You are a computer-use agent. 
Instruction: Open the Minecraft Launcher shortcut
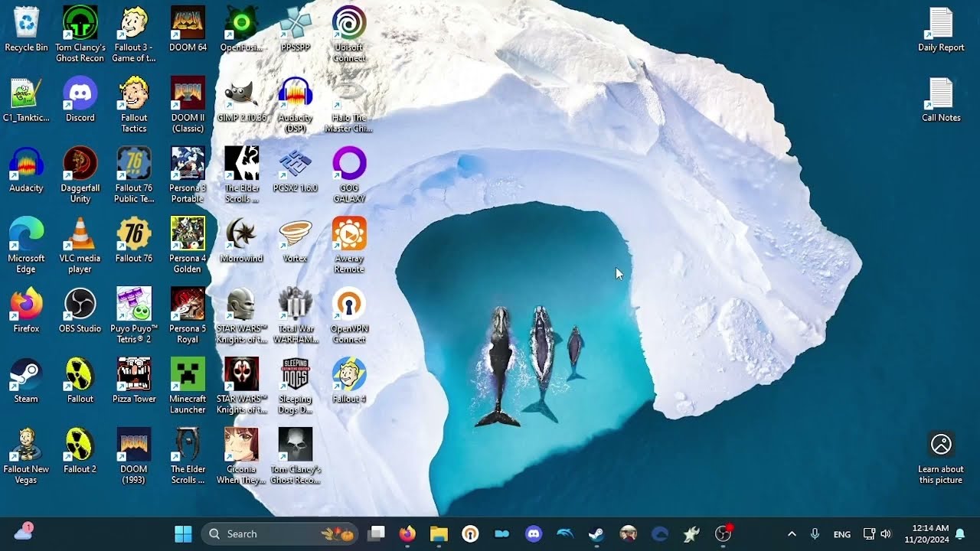188,386
